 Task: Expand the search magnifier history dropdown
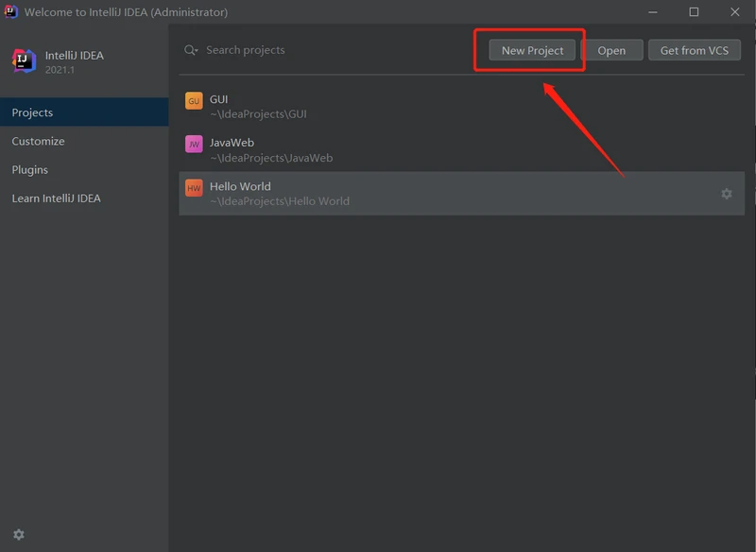coord(192,50)
